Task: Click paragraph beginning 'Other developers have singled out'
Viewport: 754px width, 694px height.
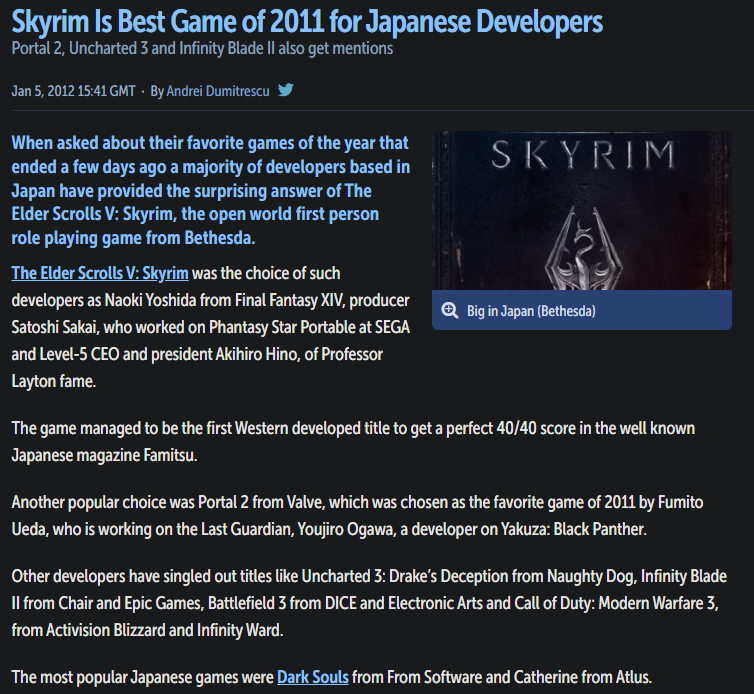Action: coord(369,603)
